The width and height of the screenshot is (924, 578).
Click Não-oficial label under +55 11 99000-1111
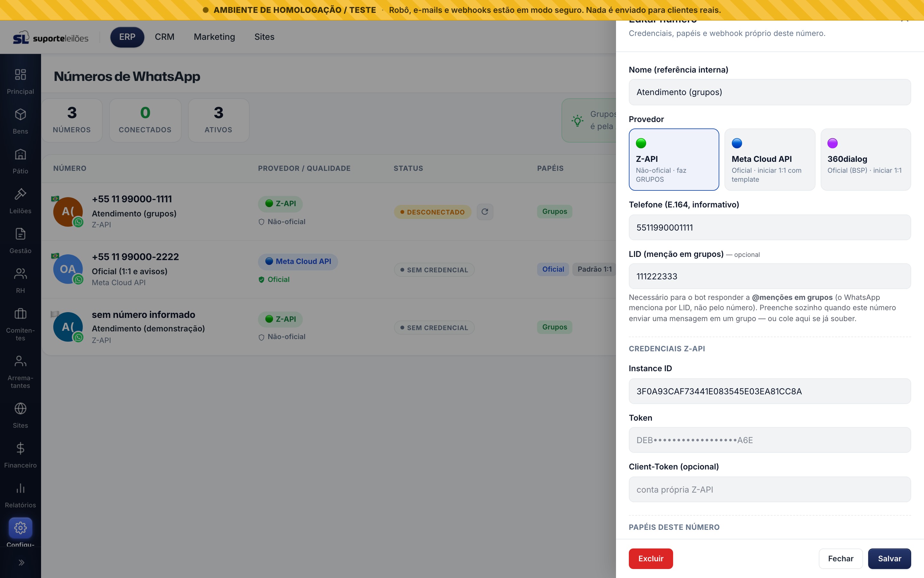click(x=282, y=222)
